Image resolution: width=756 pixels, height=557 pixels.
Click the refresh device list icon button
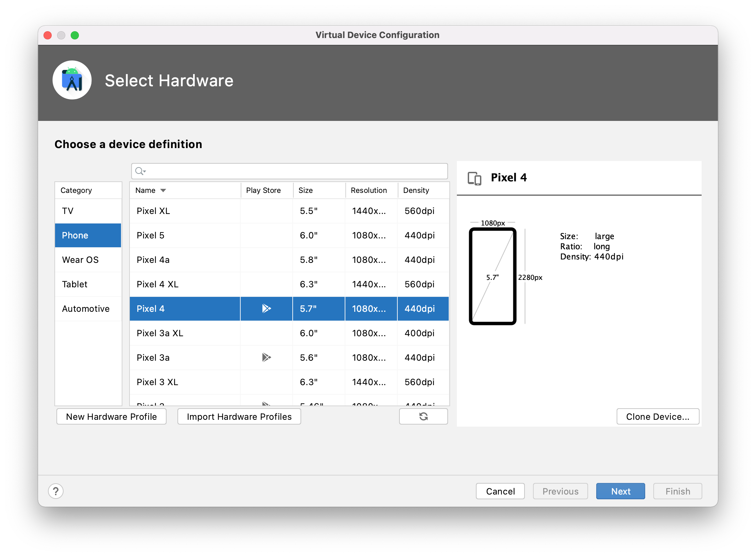pos(423,416)
